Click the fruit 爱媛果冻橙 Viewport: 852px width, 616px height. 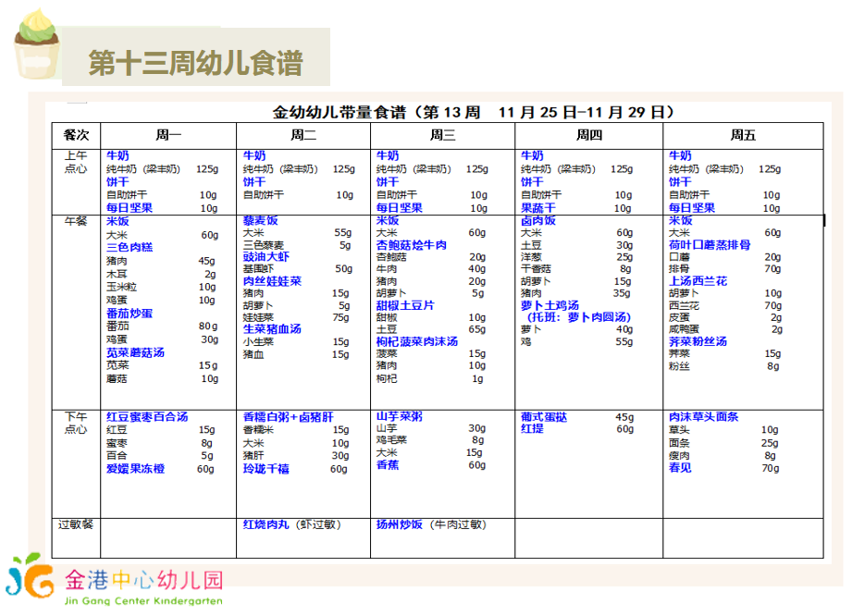[x=135, y=468]
